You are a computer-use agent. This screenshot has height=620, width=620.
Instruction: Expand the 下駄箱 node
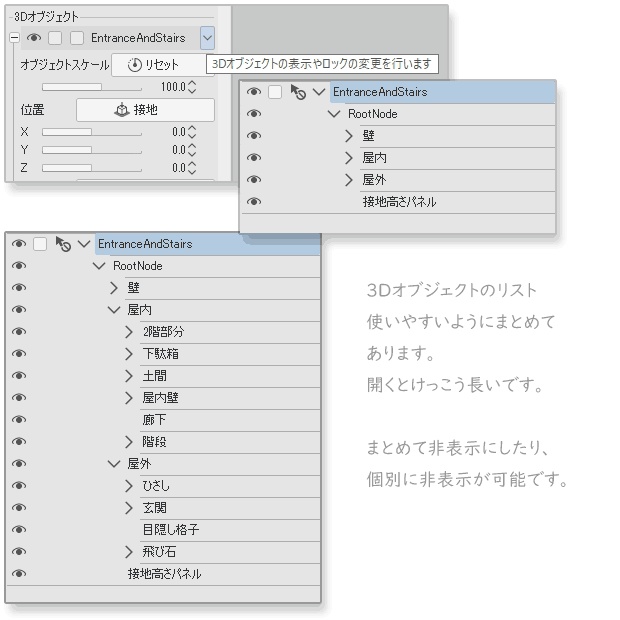point(129,353)
